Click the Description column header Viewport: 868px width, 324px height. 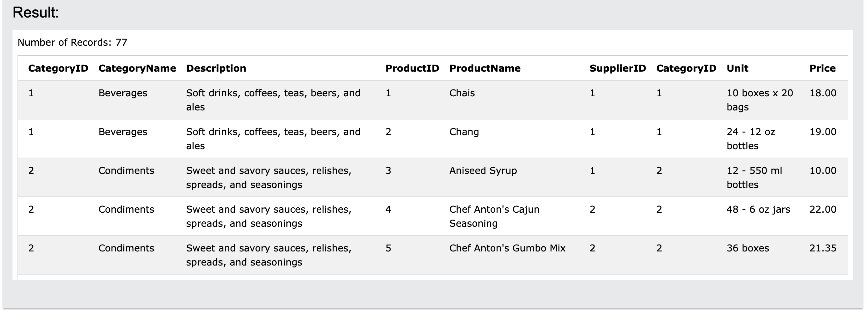[216, 68]
